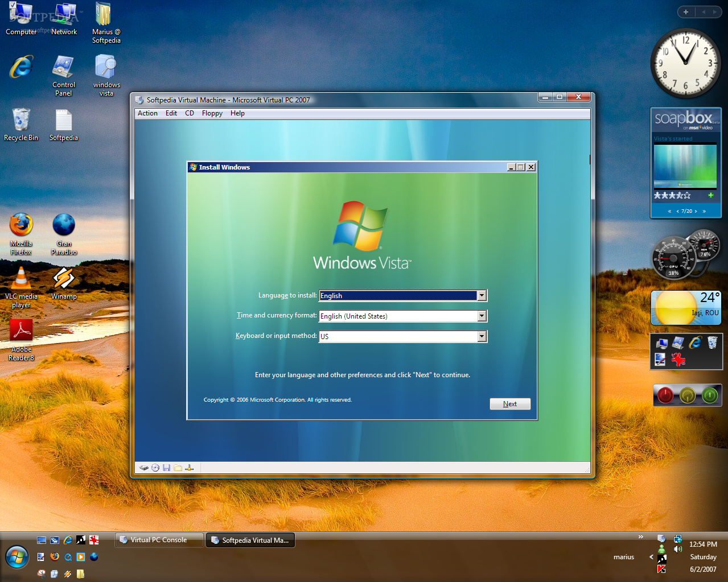Viewport: 728px width, 582px height.
Task: Click Internet Explorer in the sidebar launcher gadget
Action: pyautogui.click(x=695, y=343)
